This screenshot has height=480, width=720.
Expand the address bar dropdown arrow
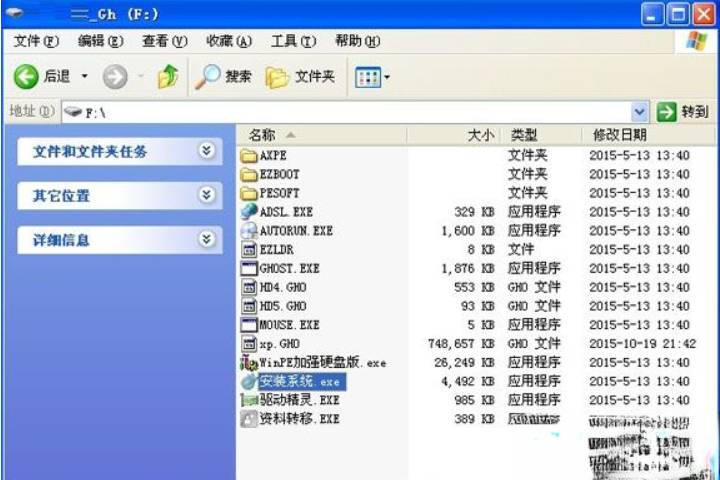point(639,112)
